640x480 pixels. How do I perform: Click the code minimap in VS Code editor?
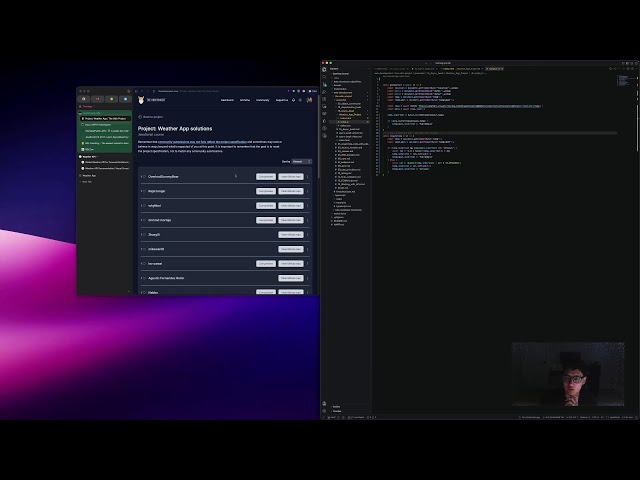point(626,80)
